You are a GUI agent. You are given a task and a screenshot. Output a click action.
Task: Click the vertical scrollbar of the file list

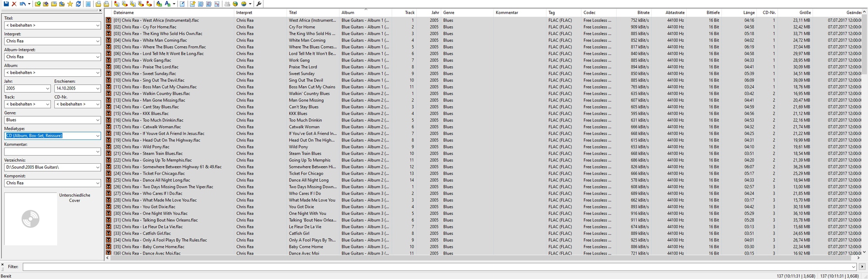[x=864, y=136]
